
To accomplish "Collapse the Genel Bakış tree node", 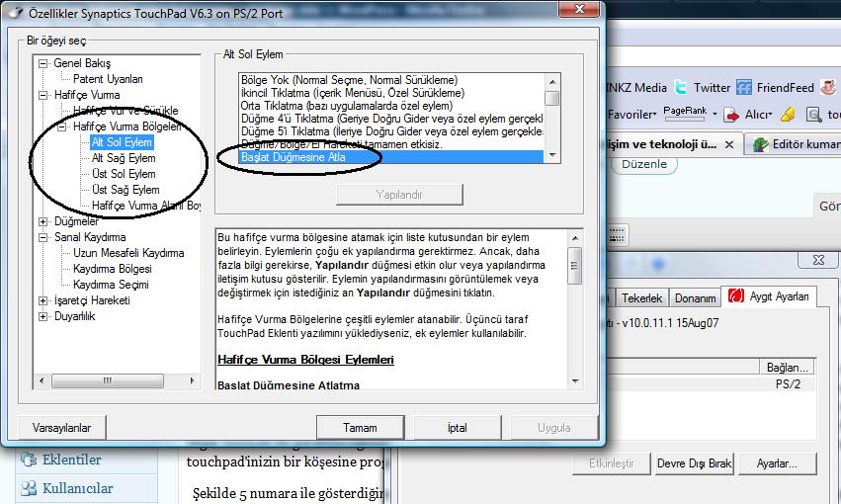I will (42, 63).
